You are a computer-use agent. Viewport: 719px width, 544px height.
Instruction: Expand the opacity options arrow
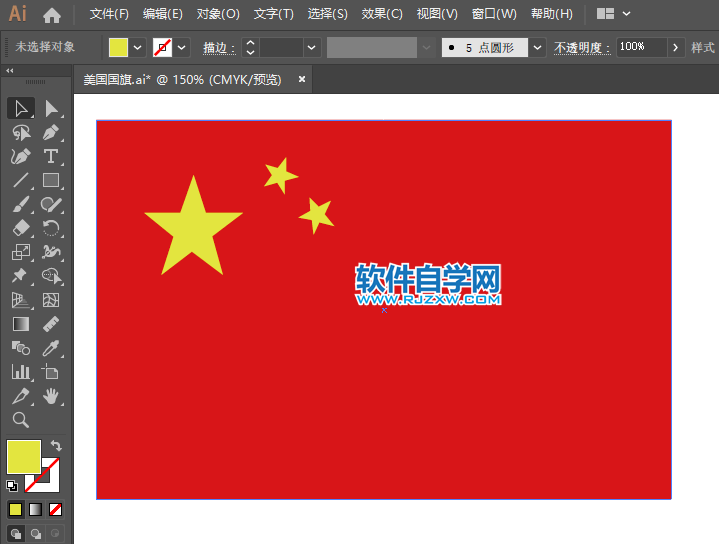click(x=675, y=47)
